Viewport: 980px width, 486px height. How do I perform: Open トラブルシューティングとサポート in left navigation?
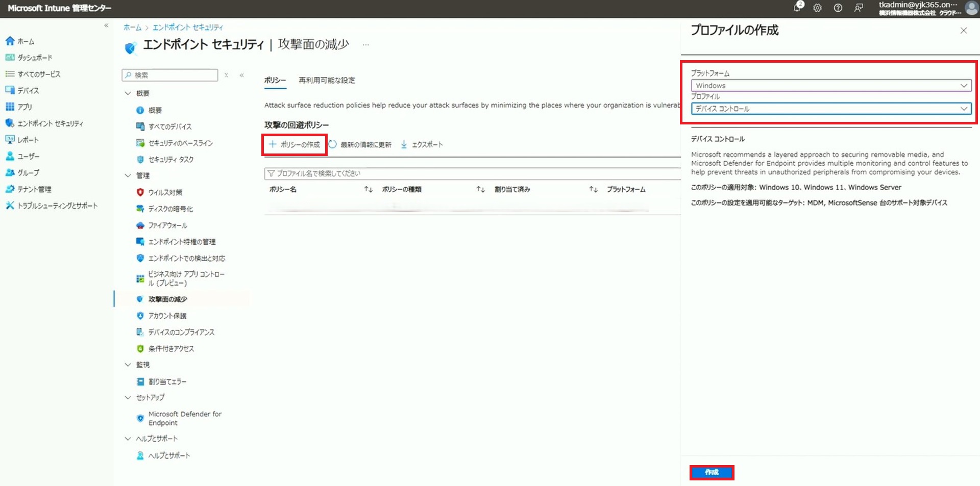click(51, 206)
